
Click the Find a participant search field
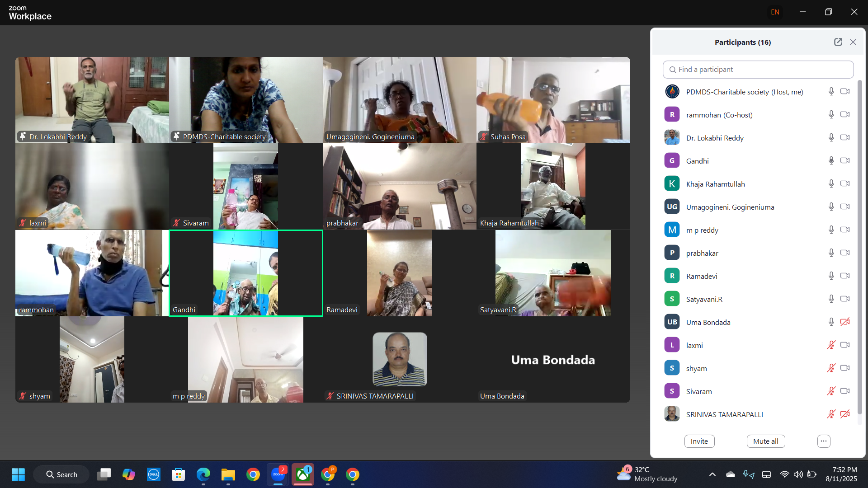click(x=758, y=70)
